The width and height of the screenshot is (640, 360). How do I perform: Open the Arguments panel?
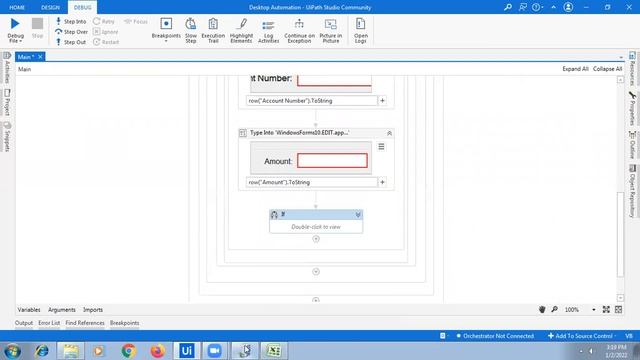(x=62, y=310)
